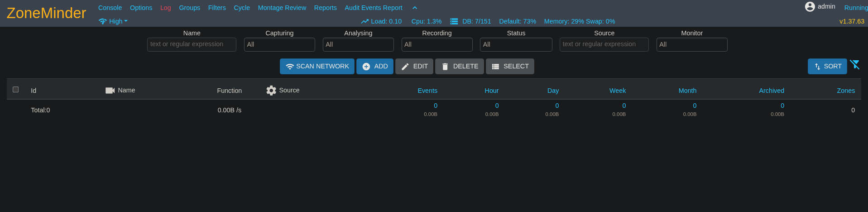Click the total Month count 0

point(695,106)
